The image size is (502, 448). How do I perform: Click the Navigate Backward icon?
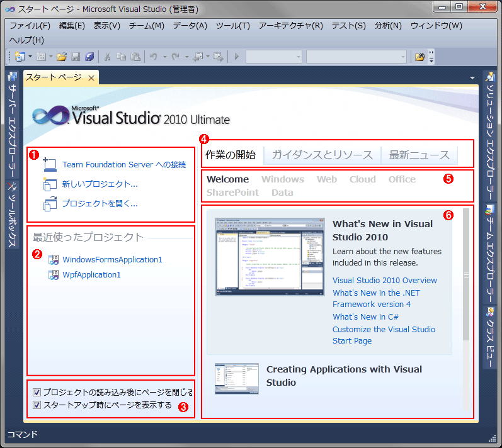198,57
